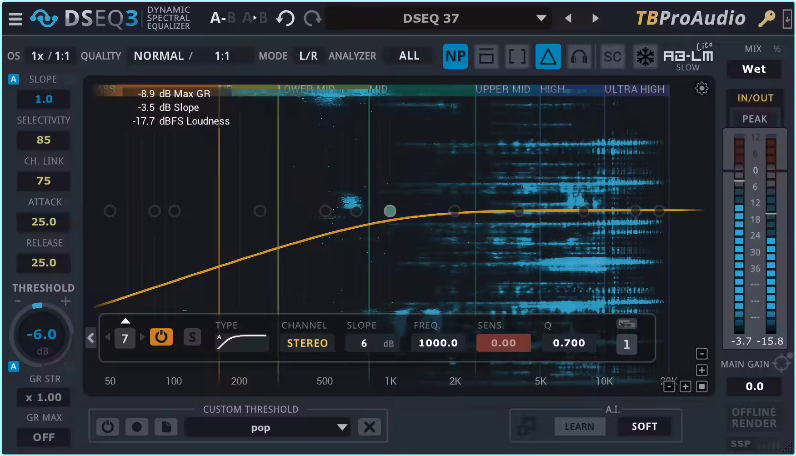
Task: Edit the band slope 6 dB value
Action: point(372,343)
